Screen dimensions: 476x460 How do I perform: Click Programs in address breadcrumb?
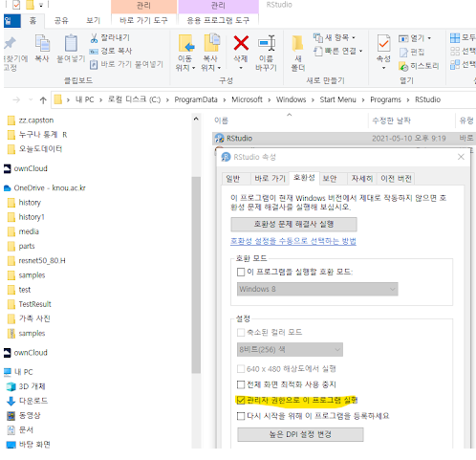385,100
